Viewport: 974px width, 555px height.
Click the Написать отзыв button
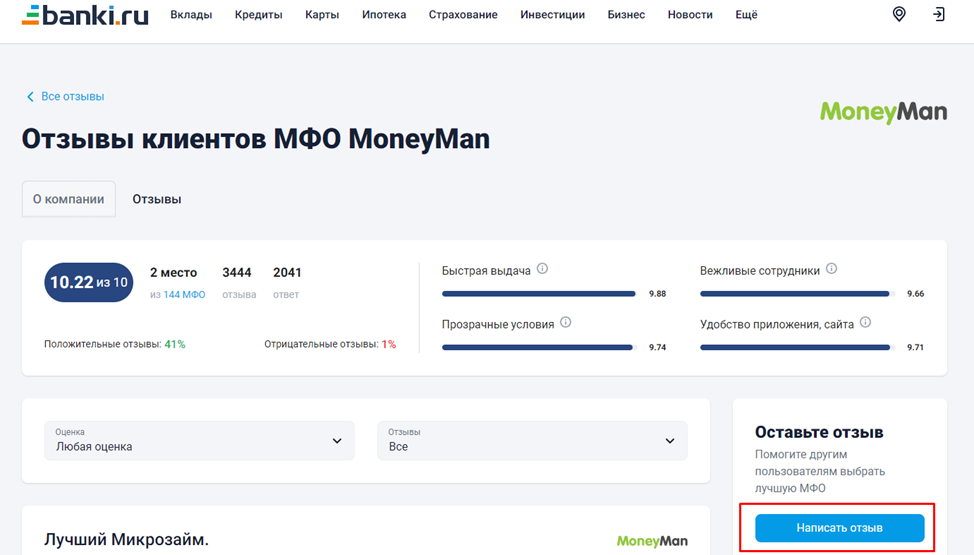pyautogui.click(x=839, y=528)
